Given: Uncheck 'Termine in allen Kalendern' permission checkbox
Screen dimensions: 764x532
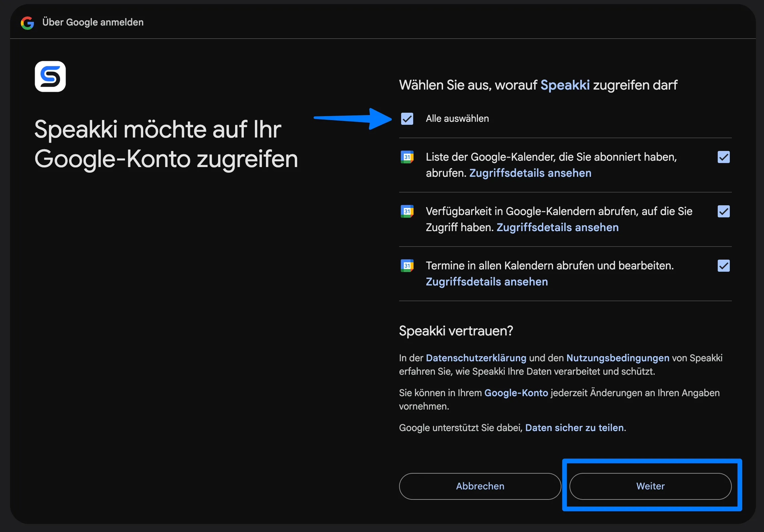Looking at the screenshot, I should (x=724, y=266).
